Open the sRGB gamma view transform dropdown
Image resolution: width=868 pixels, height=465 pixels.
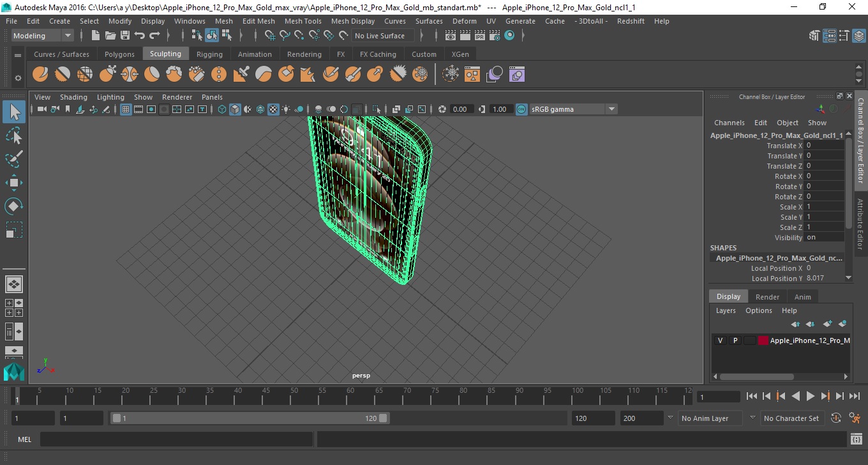click(x=573, y=109)
